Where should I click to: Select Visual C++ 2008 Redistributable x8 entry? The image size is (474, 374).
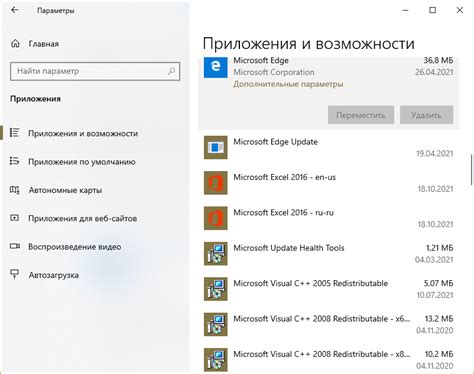click(329, 360)
